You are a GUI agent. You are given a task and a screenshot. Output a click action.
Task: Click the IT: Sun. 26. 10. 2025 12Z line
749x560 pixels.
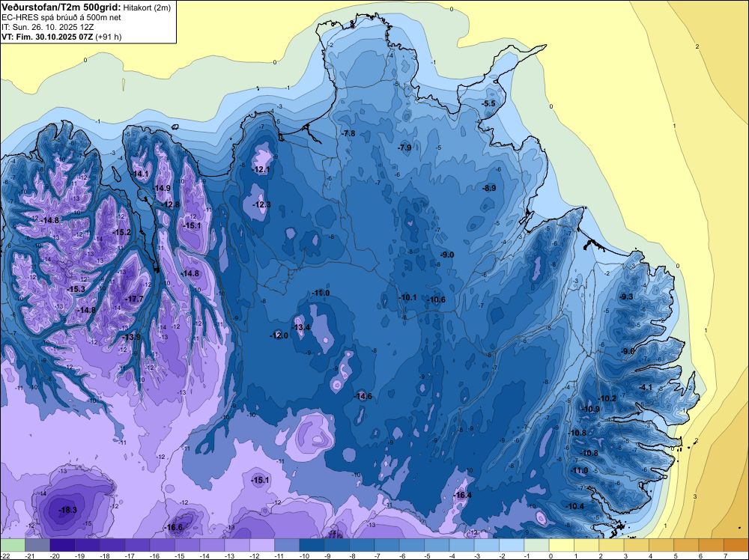48,27
